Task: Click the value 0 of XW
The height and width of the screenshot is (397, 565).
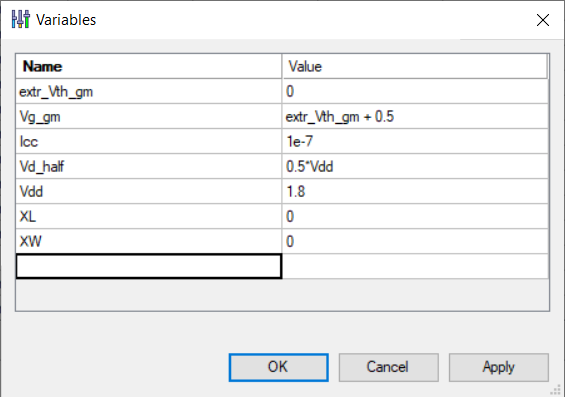Action: click(415, 241)
